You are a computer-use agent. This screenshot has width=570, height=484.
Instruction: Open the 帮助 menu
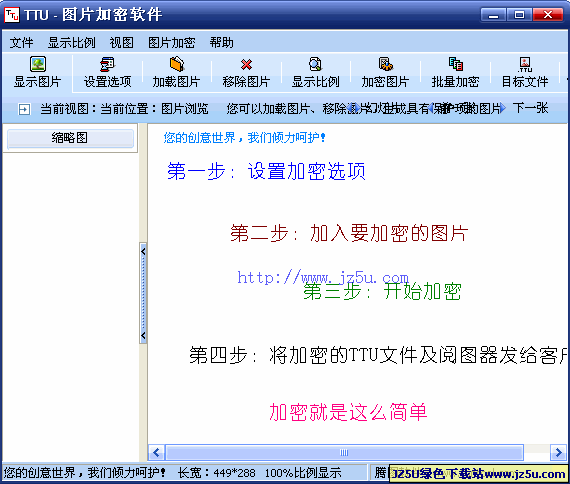coord(221,43)
